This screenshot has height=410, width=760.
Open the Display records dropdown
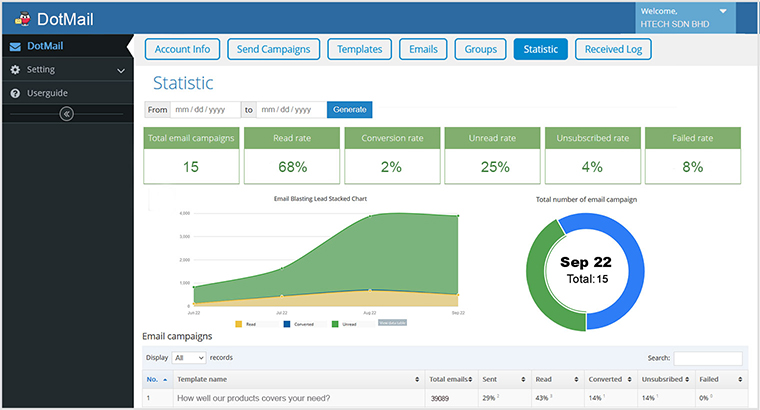coord(188,357)
